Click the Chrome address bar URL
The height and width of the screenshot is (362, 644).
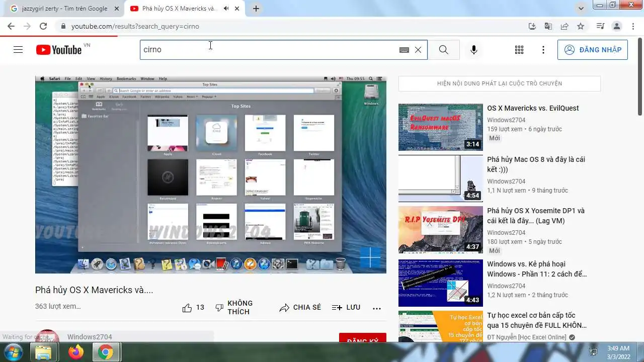click(x=135, y=26)
